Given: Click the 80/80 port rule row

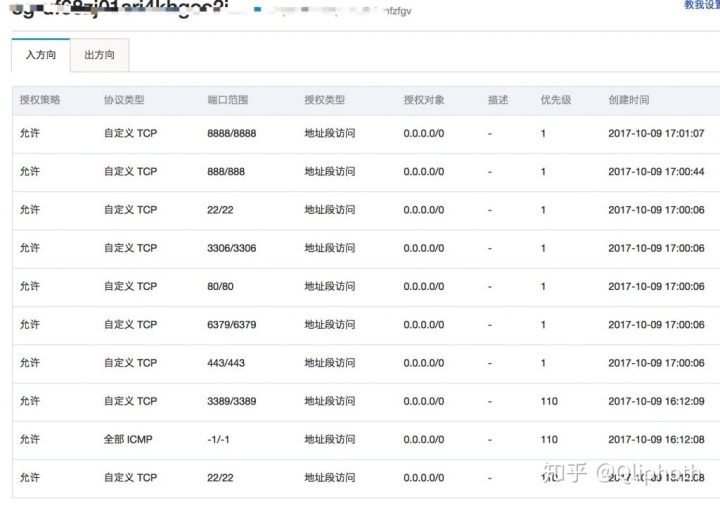Looking at the screenshot, I should pyautogui.click(x=366, y=287).
